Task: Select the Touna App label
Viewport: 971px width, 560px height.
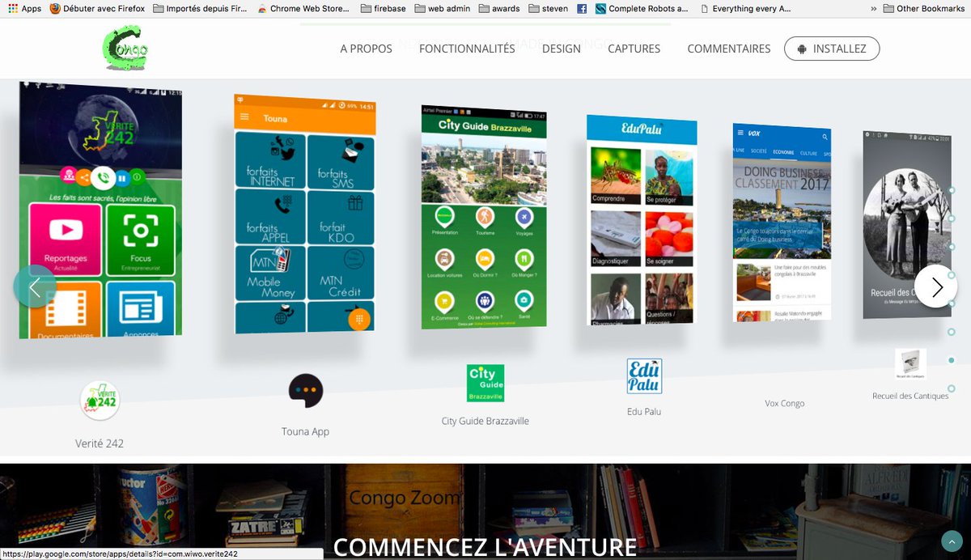Action: coord(305,431)
